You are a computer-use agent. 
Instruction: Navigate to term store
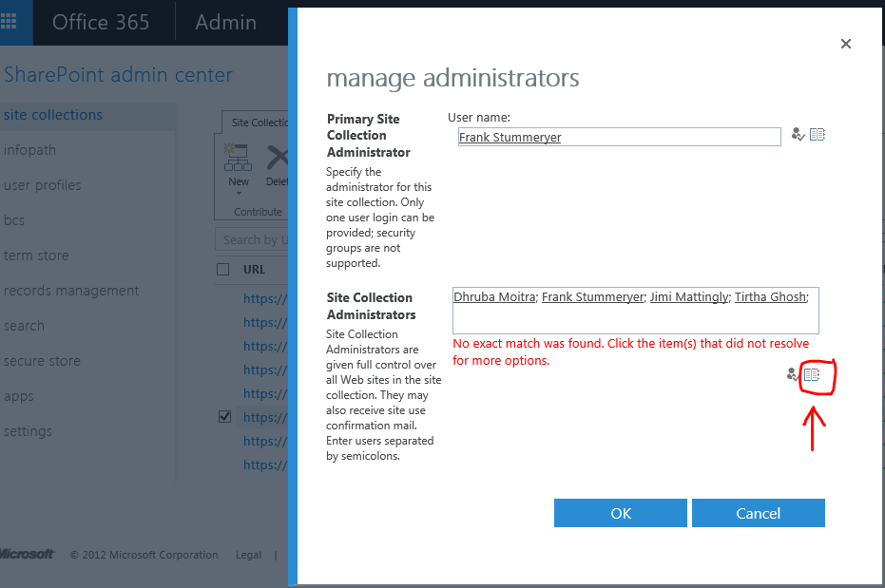(x=36, y=256)
